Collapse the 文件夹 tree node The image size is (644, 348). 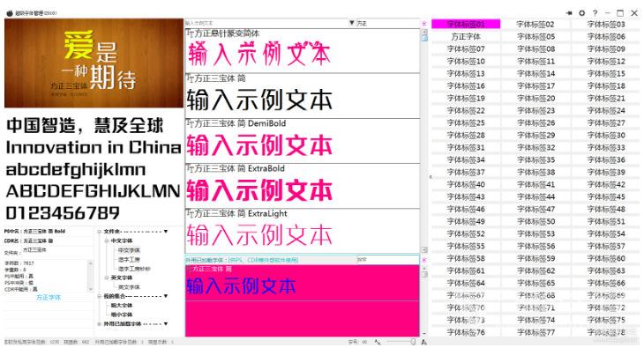(x=100, y=232)
